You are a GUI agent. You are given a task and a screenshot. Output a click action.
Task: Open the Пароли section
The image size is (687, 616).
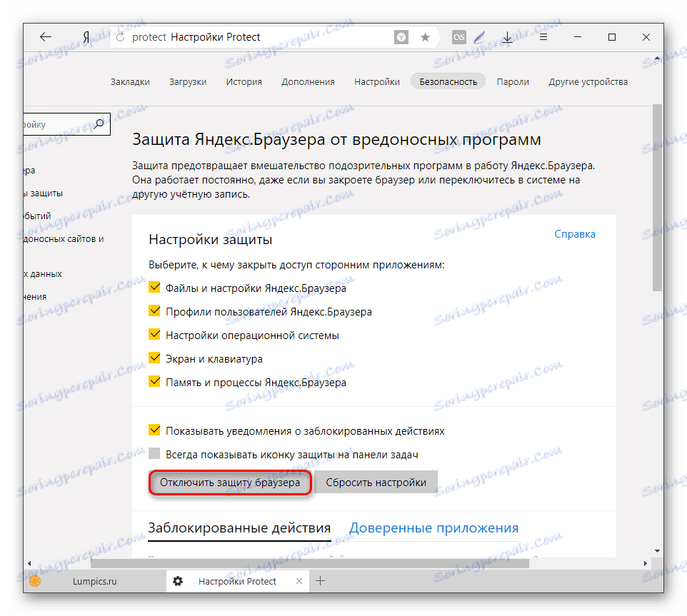coord(513,82)
